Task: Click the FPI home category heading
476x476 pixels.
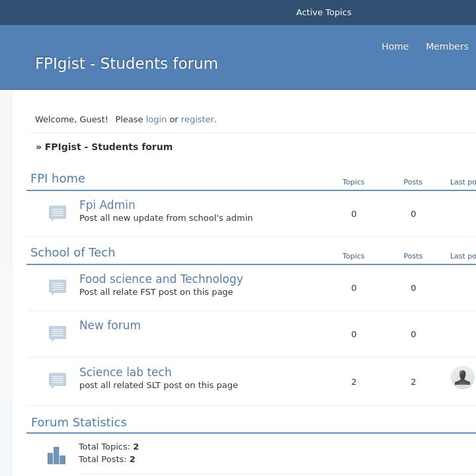Action: pyautogui.click(x=58, y=178)
